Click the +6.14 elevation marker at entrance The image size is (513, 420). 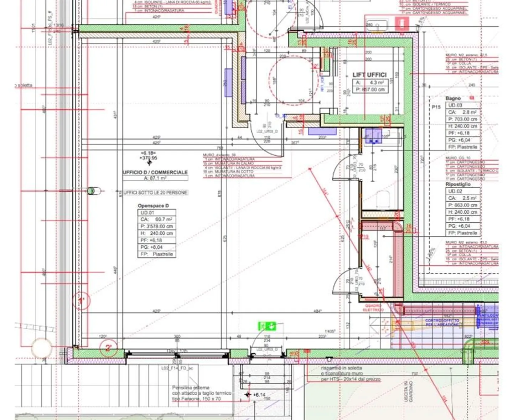click(x=248, y=395)
